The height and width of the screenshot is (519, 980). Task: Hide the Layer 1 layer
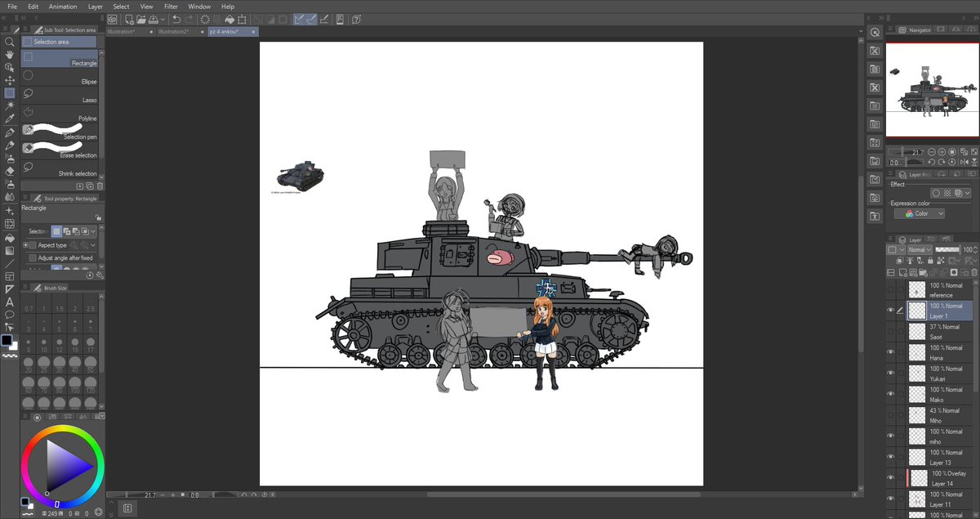click(890, 311)
